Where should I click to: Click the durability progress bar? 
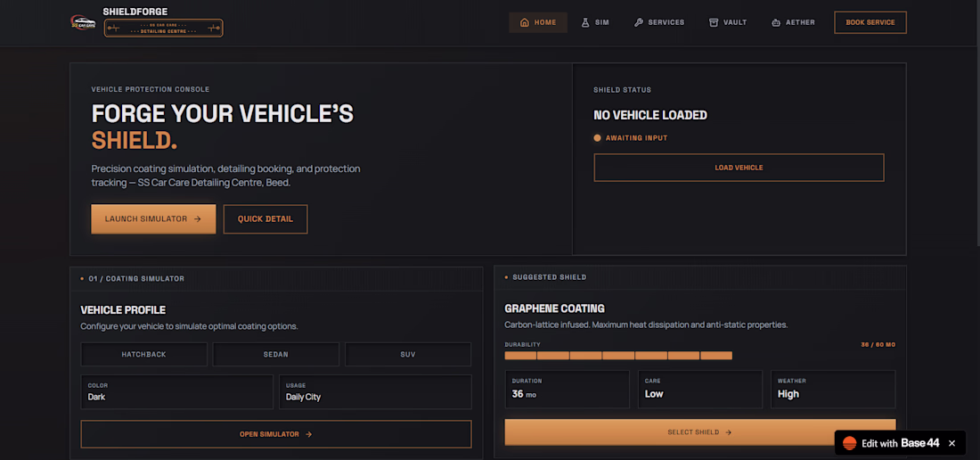click(x=618, y=356)
